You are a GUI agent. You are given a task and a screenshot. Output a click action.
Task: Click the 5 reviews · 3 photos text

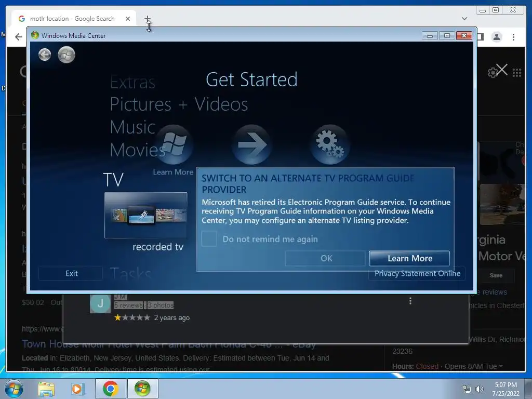pos(144,305)
